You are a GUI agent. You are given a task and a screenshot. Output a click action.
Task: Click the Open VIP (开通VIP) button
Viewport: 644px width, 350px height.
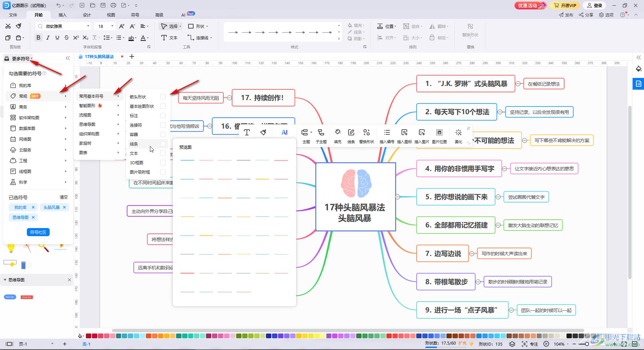pyautogui.click(x=565, y=5)
